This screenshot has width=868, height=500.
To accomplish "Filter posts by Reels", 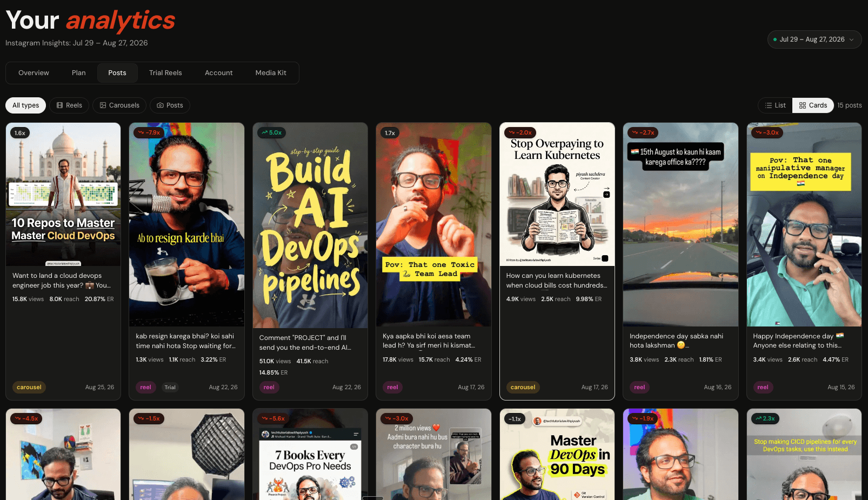I will 70,105.
